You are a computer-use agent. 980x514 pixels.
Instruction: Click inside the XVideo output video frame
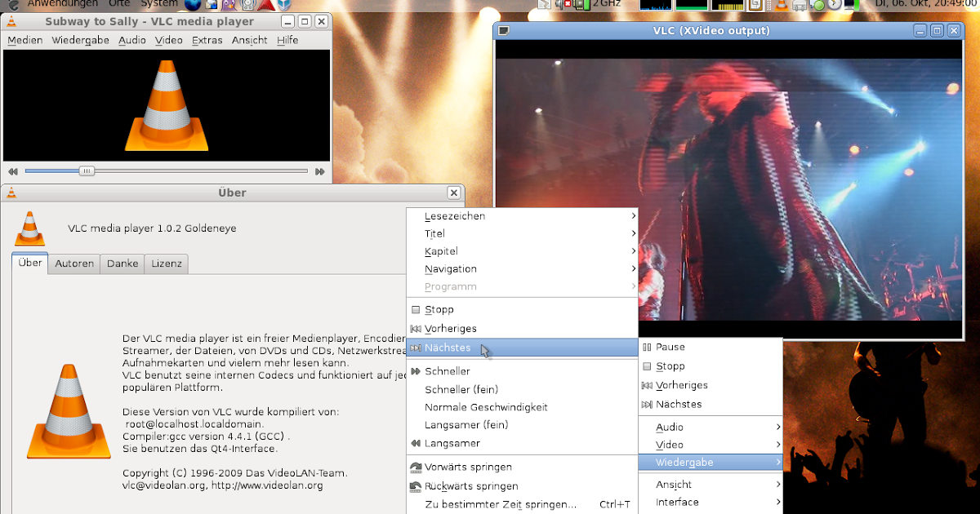pos(729,189)
